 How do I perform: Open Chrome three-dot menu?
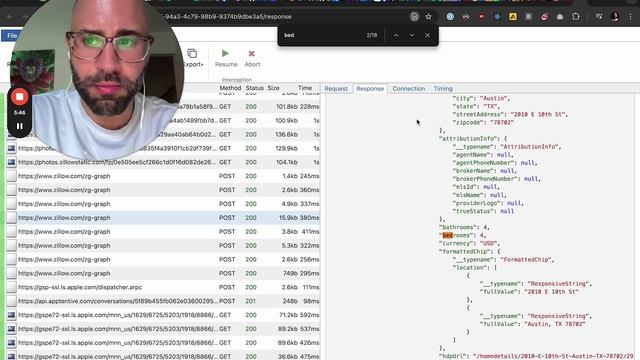(631, 17)
